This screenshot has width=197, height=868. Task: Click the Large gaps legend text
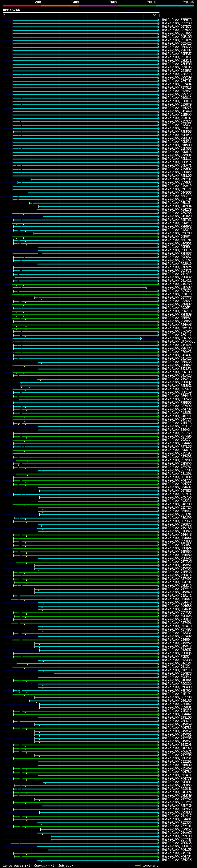[38, 865]
